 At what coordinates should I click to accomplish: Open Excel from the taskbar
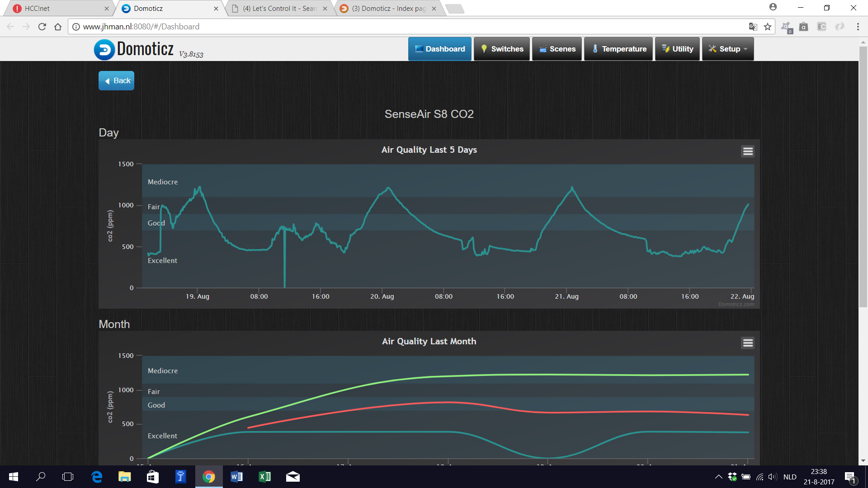pyautogui.click(x=265, y=477)
